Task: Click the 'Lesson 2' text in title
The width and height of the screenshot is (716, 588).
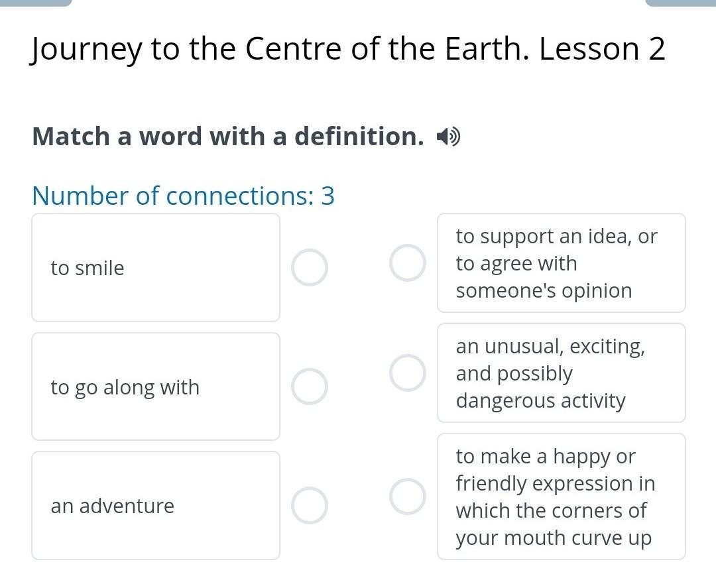Action: pyautogui.click(x=602, y=48)
